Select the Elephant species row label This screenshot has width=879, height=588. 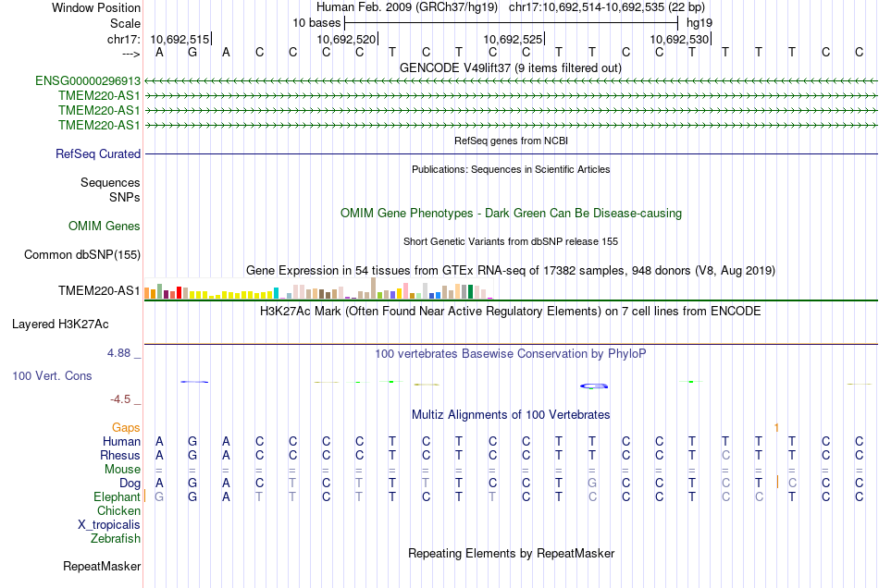click(x=117, y=497)
